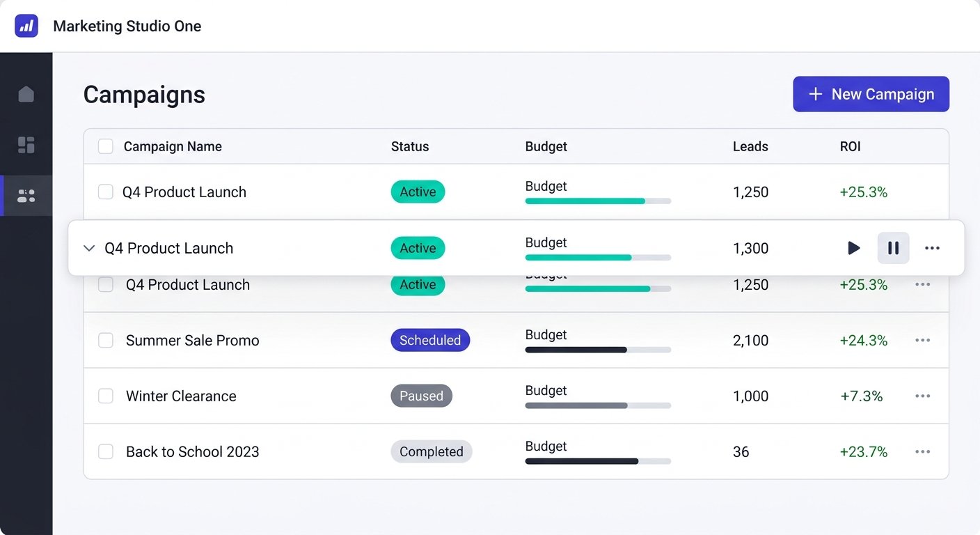Collapse the hovered Q4 Product Launch row chevron
The width and height of the screenshot is (980, 535).
89,248
